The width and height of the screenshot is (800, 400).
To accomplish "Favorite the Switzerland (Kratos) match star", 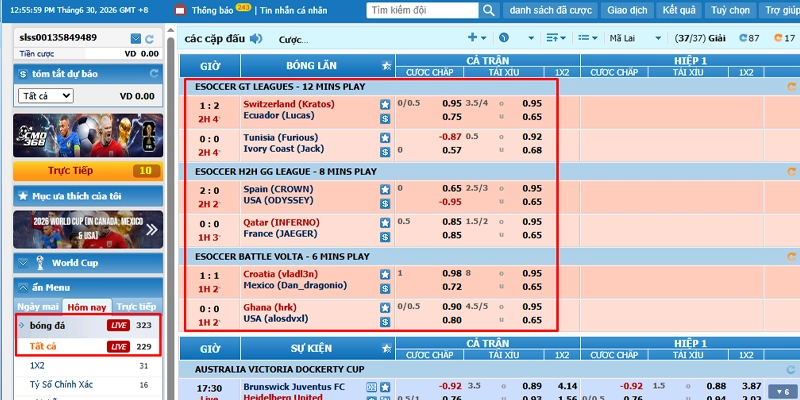I will pyautogui.click(x=385, y=105).
